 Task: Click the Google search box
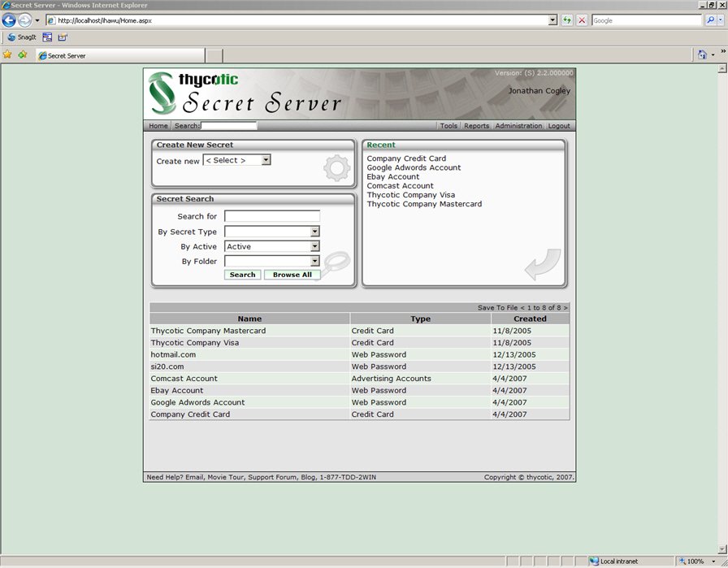pyautogui.click(x=647, y=20)
